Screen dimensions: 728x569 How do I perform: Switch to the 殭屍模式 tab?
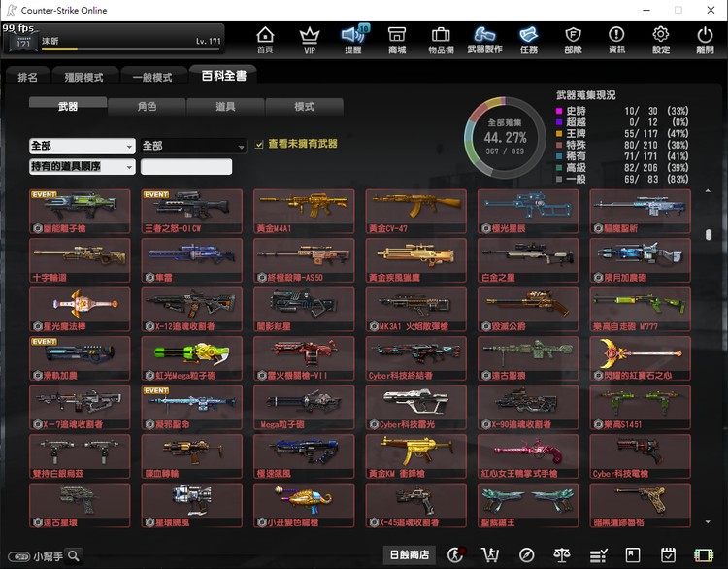pyautogui.click(x=84, y=77)
